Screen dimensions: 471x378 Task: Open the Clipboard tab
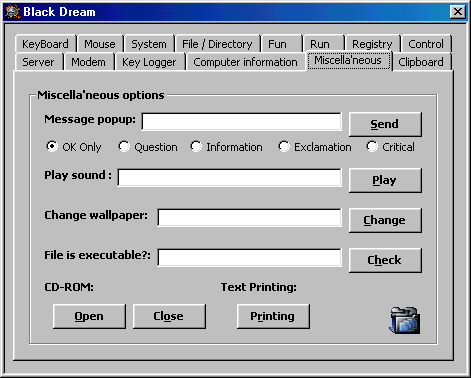(x=421, y=62)
